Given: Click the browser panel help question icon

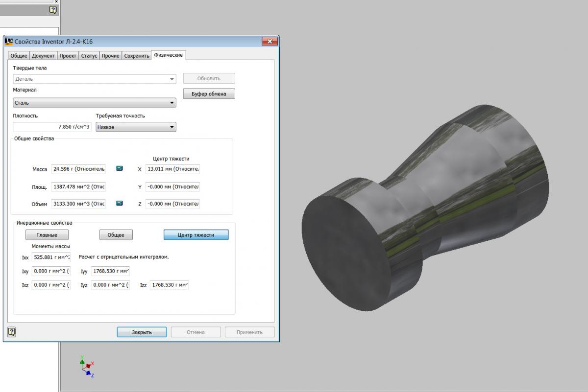Looking at the screenshot, I should (53, 10).
